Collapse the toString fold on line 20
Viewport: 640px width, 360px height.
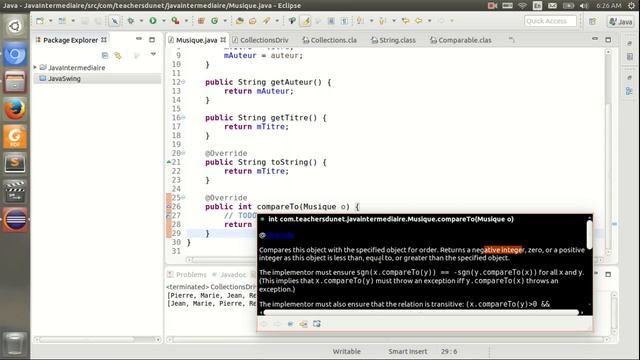183,153
